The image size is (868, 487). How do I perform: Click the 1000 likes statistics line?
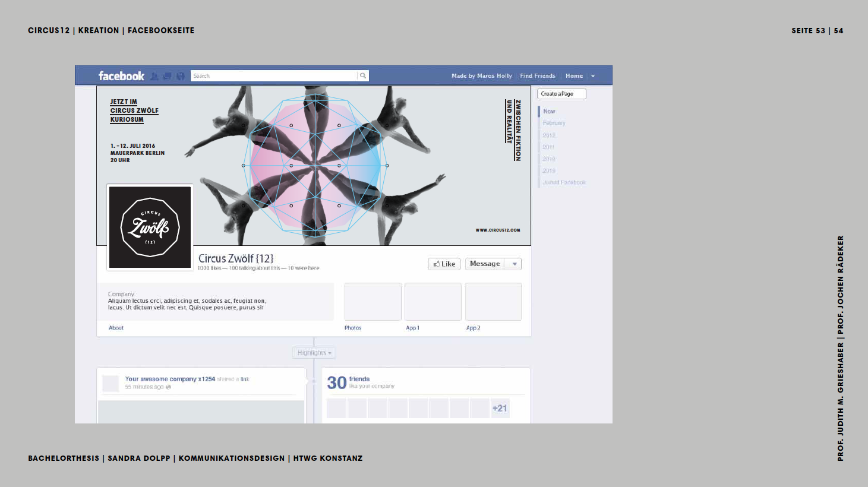(258, 268)
